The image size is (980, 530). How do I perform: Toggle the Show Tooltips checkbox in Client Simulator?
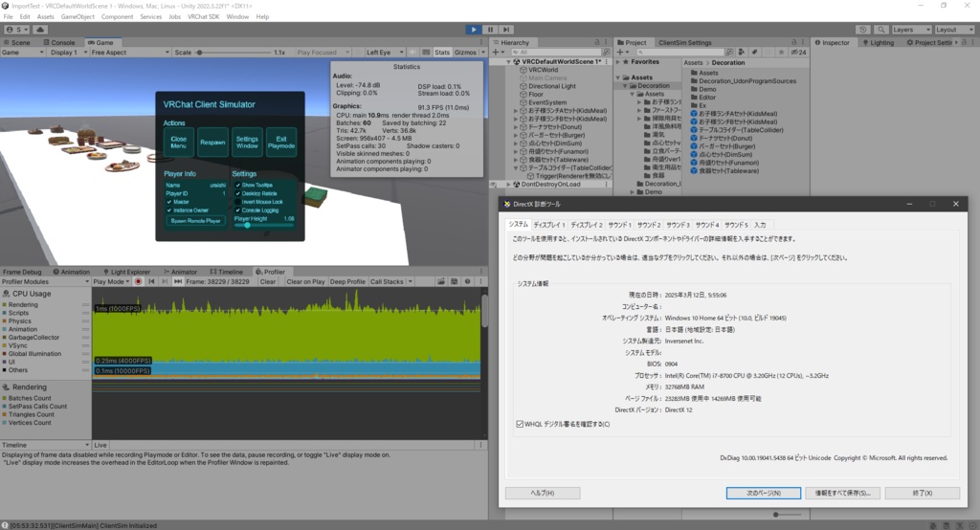coord(237,185)
